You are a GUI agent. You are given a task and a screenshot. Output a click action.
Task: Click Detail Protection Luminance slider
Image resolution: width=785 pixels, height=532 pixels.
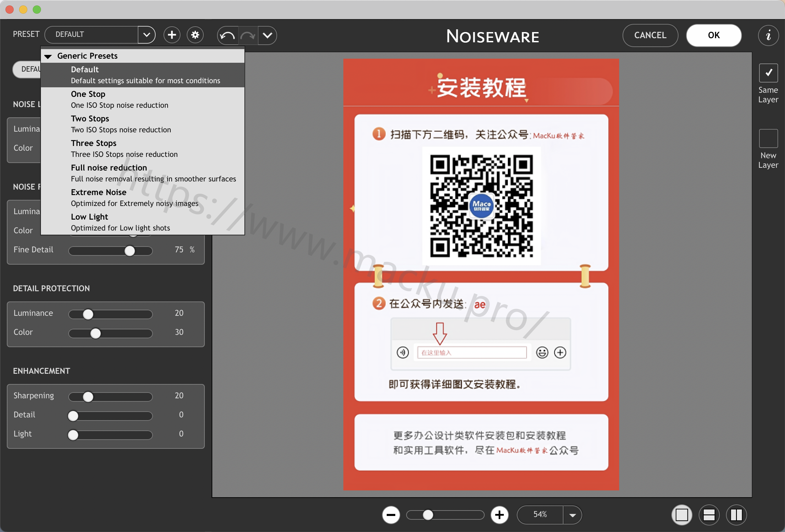click(111, 314)
